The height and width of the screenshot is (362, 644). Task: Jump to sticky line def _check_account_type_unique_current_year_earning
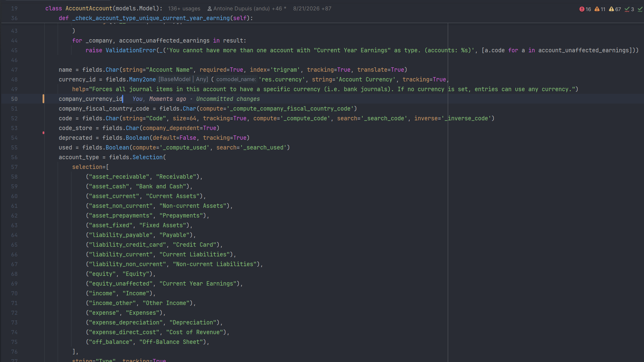[156, 18]
